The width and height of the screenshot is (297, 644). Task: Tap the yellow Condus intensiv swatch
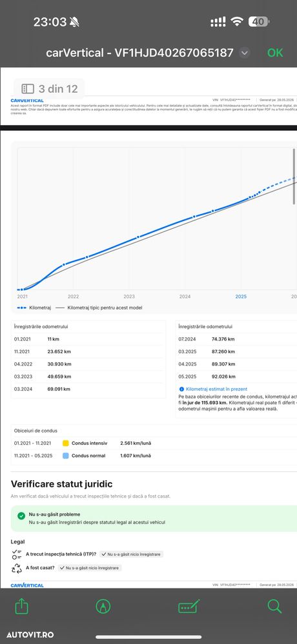pyautogui.click(x=65, y=443)
